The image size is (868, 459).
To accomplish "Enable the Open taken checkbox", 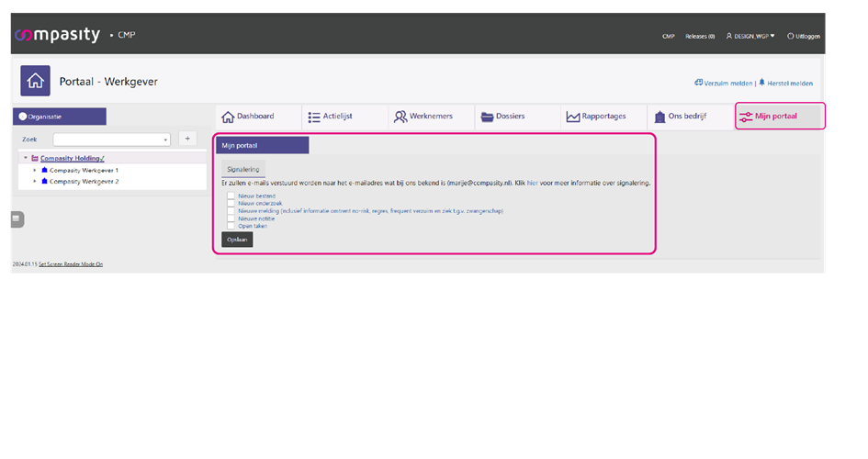I will pyautogui.click(x=231, y=226).
